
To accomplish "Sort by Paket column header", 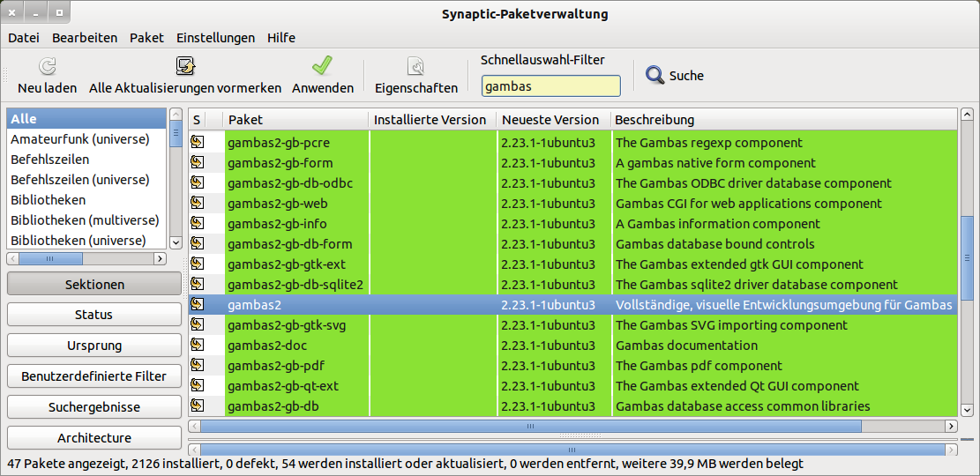I will coord(295,120).
